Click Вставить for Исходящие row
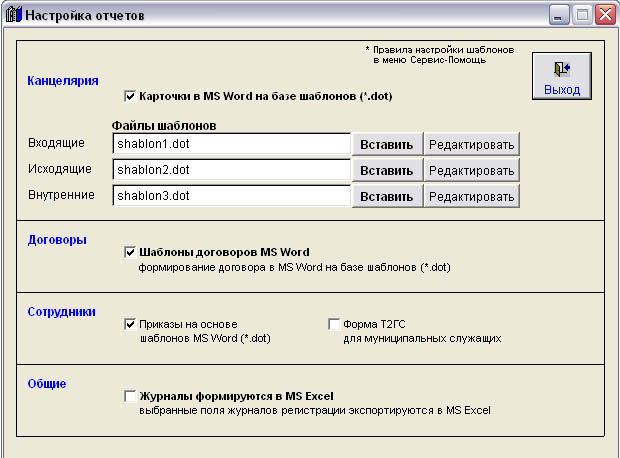 [387, 170]
